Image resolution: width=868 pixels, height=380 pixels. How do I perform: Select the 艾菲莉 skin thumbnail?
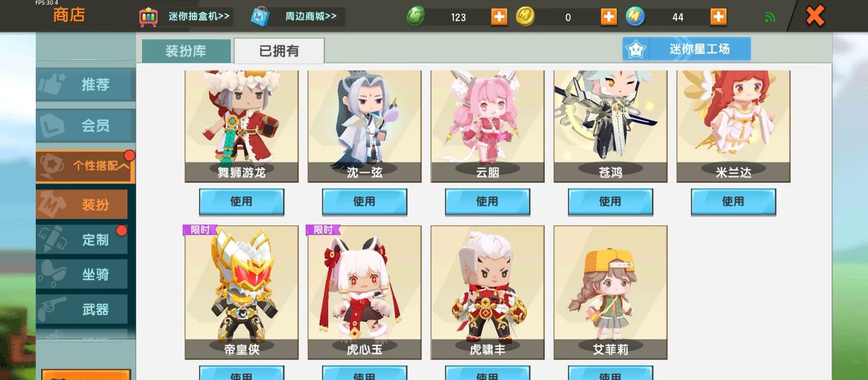click(x=610, y=292)
